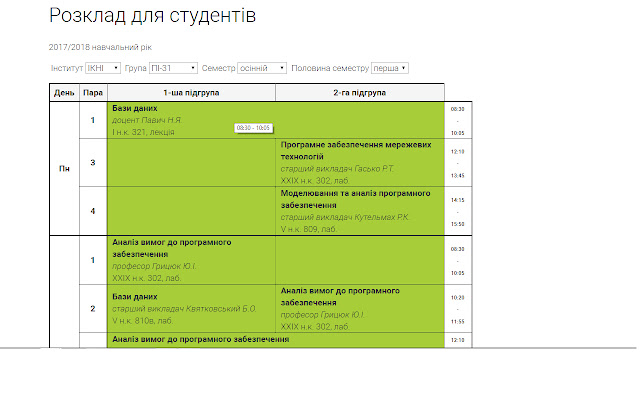Image resolution: width=640 pixels, height=400 pixels.
Task: Click the 1-ша підгрупа column header
Action: click(x=191, y=93)
